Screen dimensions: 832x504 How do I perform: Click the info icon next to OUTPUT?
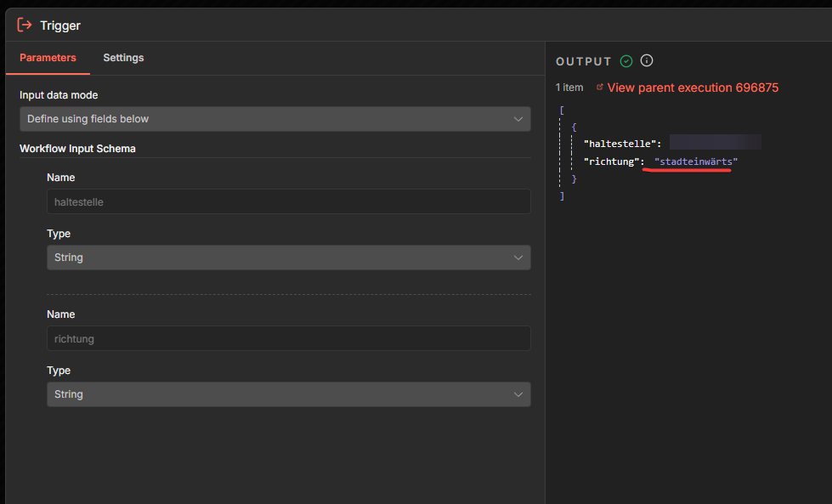[647, 61]
